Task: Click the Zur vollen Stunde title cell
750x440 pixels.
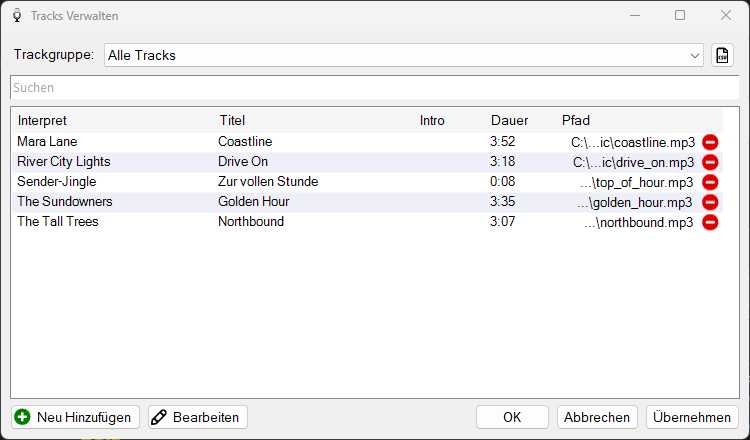Action: tap(268, 182)
